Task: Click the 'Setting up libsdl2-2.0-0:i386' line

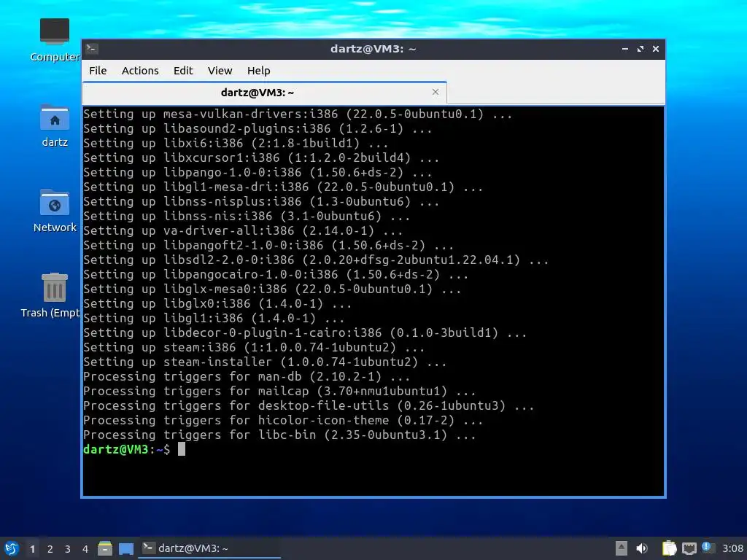Action: click(x=316, y=260)
